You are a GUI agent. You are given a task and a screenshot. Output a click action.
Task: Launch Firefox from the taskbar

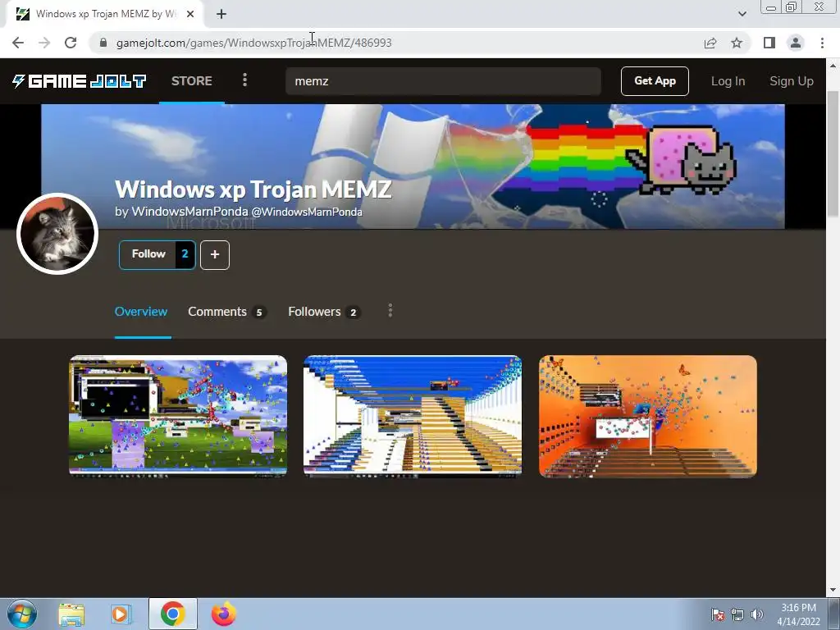coord(223,614)
